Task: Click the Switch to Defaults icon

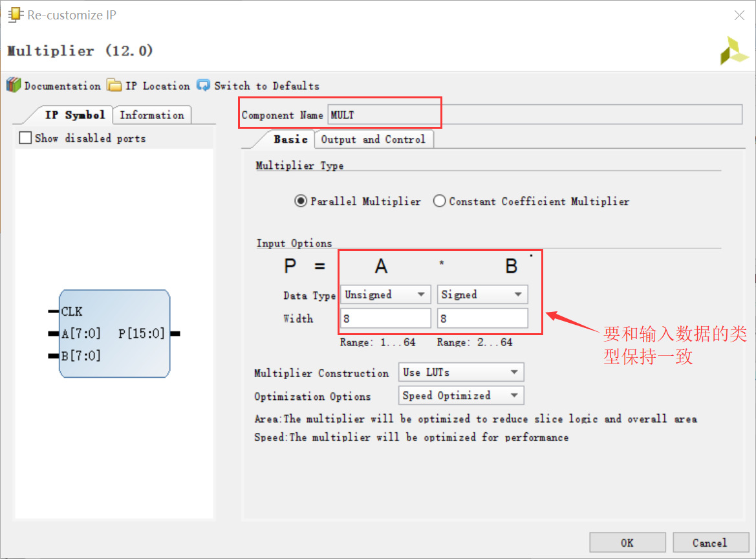Action: [x=204, y=85]
